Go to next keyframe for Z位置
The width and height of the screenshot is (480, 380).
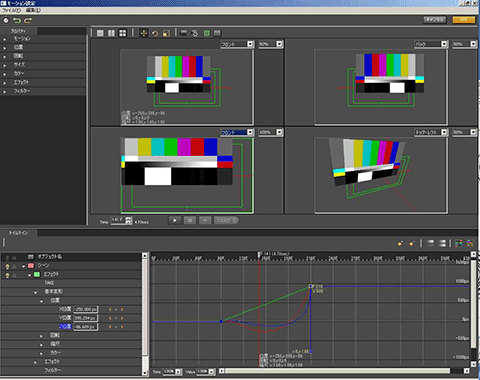tap(122, 327)
